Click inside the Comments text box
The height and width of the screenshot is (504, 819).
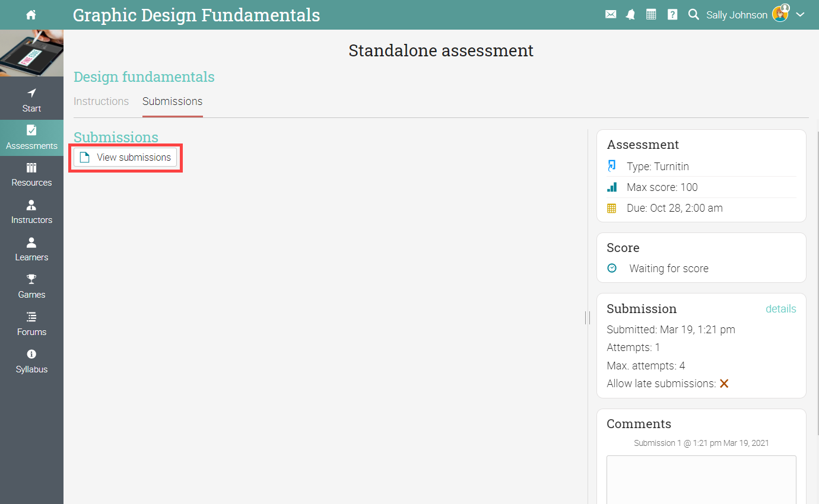pos(701,479)
